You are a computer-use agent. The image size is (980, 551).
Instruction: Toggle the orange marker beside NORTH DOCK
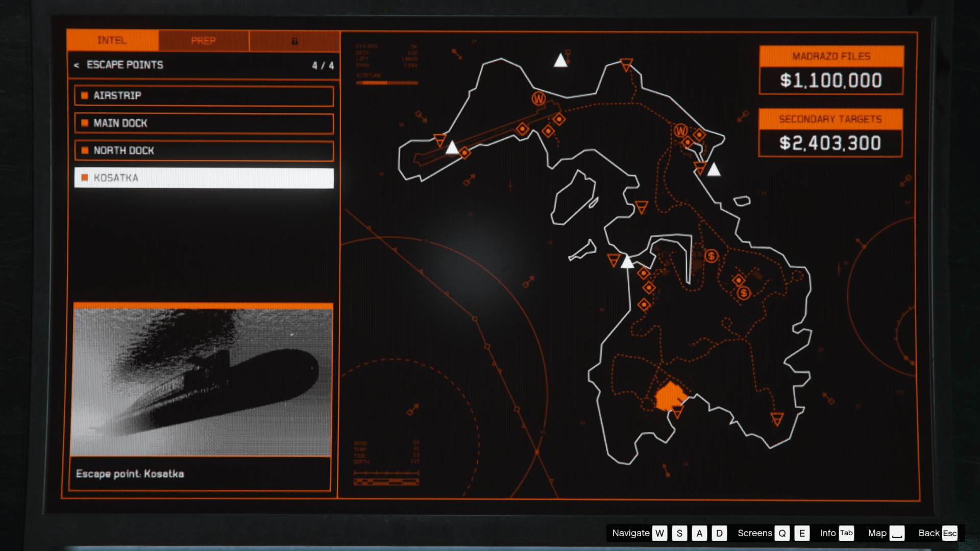tap(84, 151)
